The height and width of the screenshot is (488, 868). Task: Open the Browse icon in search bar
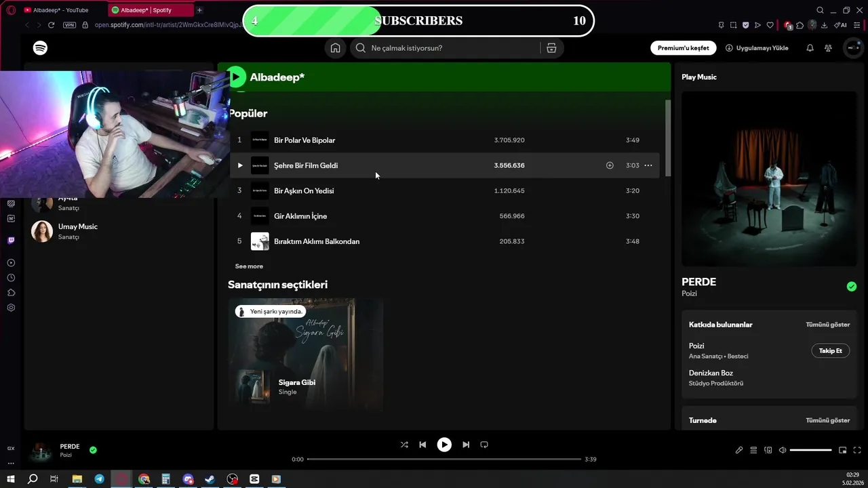click(551, 48)
